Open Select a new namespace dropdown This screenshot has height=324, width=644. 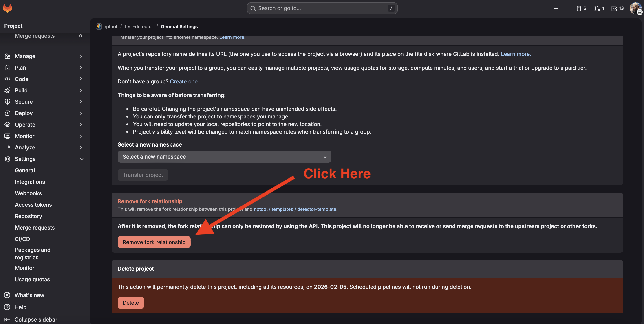tap(224, 157)
